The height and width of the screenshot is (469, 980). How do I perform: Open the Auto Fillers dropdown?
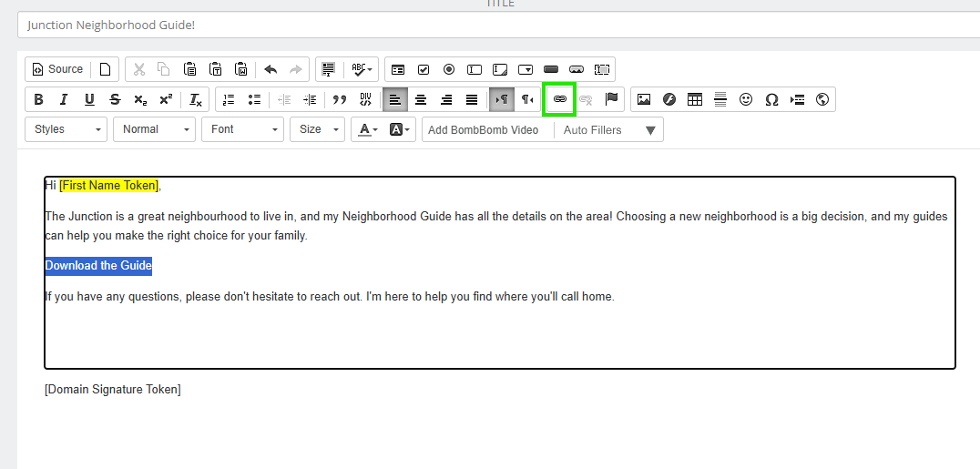608,129
